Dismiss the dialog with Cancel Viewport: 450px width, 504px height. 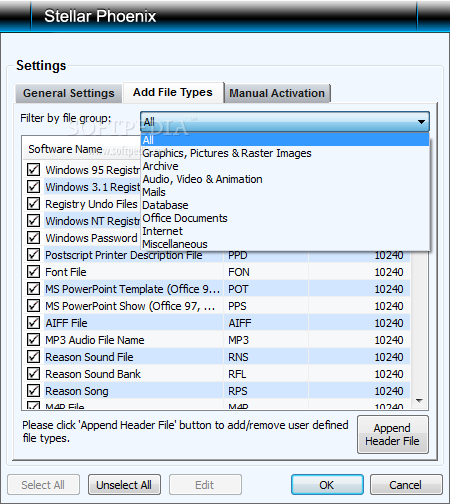(x=406, y=485)
